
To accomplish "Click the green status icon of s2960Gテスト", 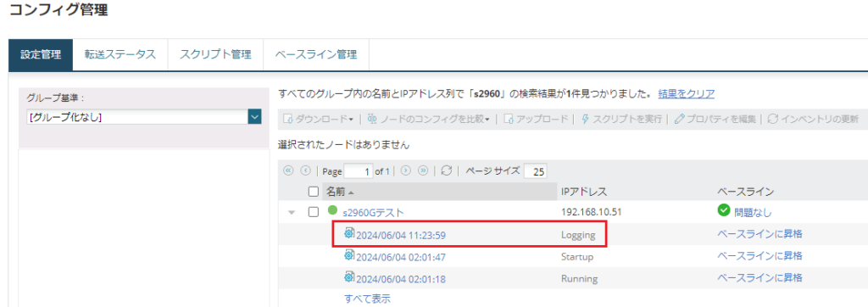I will click(332, 210).
